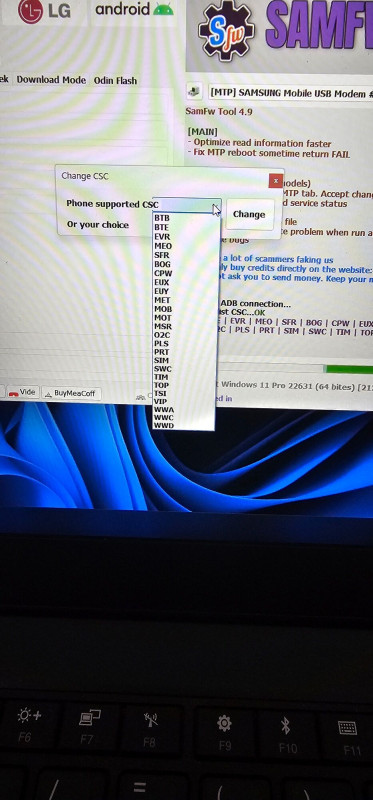Select EUX from the CSC dropdown

point(162,282)
